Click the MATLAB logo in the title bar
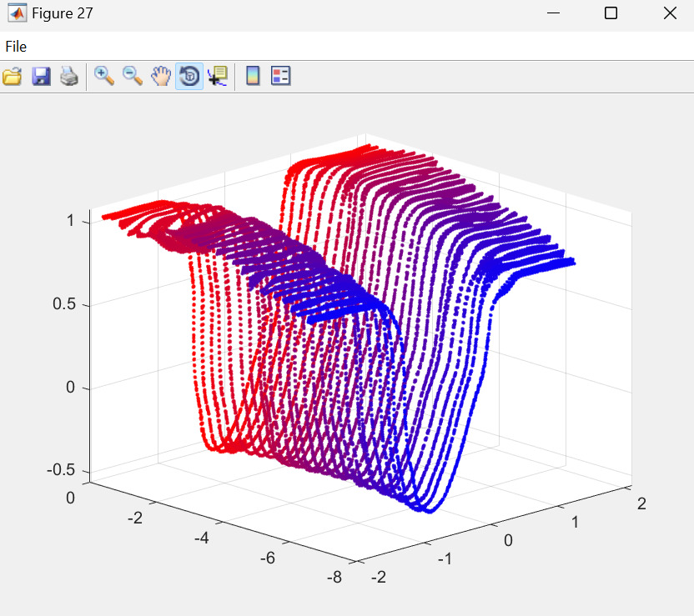The height and width of the screenshot is (616, 694). pos(16,13)
